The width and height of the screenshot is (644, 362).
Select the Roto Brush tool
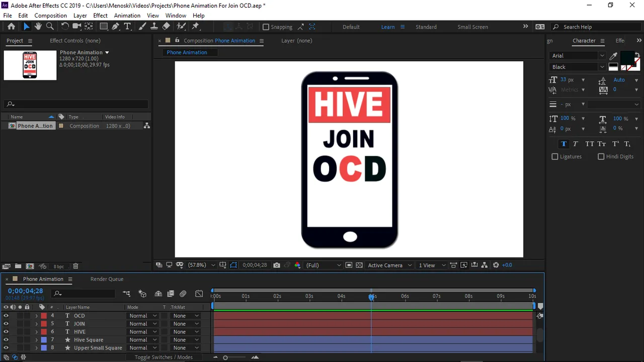[181, 27]
